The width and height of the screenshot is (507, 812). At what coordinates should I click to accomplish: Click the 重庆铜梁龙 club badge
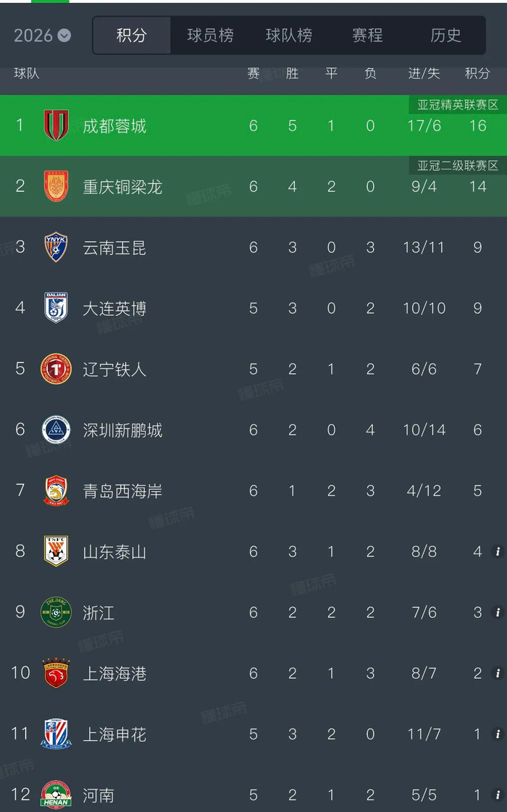(55, 186)
